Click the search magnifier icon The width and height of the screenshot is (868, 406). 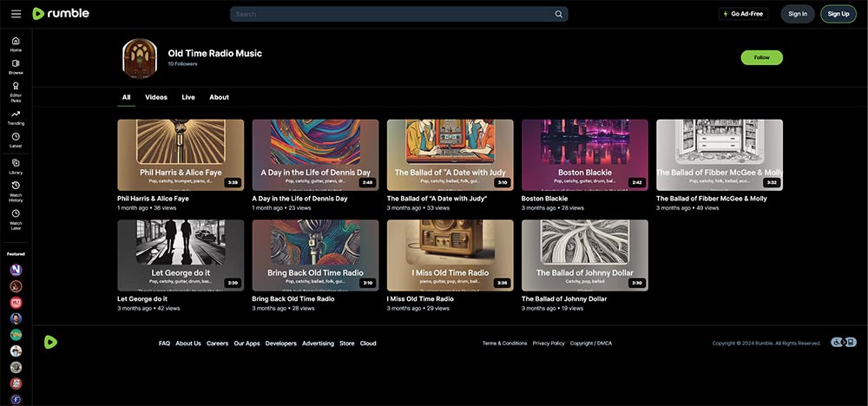(x=558, y=15)
